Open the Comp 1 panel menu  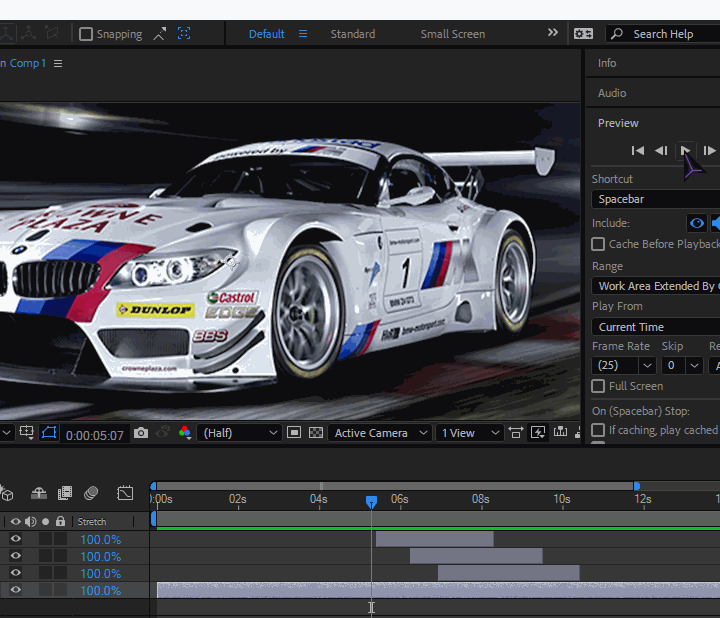click(x=58, y=63)
